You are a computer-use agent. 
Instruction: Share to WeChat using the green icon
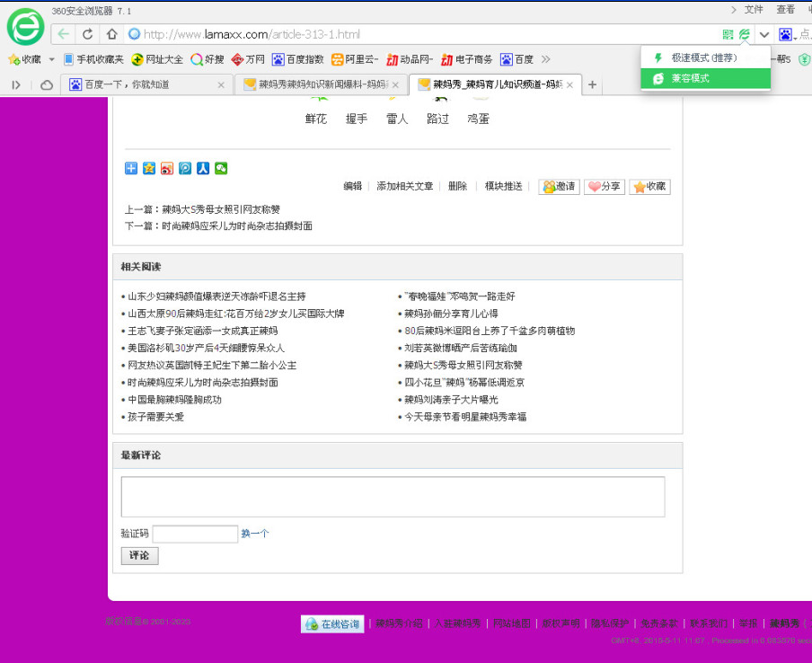[x=220, y=168]
